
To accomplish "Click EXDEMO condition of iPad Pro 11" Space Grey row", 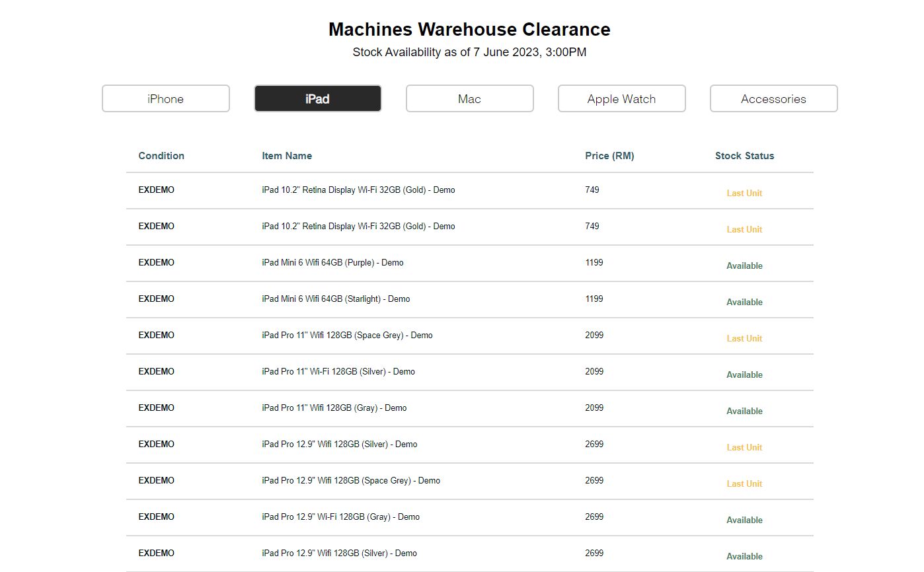I will point(157,335).
